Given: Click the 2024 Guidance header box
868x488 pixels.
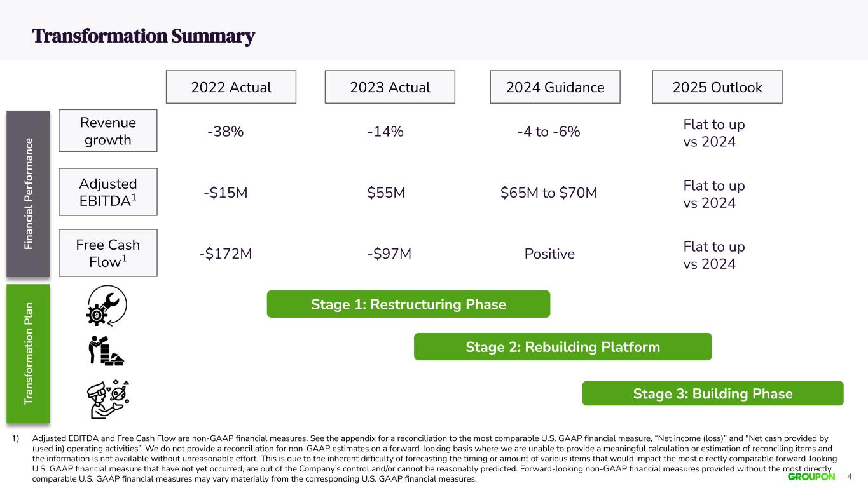Looking at the screenshot, I should tap(555, 87).
